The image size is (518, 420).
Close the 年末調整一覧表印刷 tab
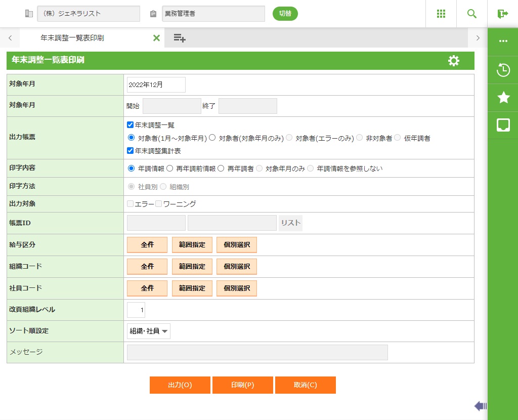[x=156, y=38]
